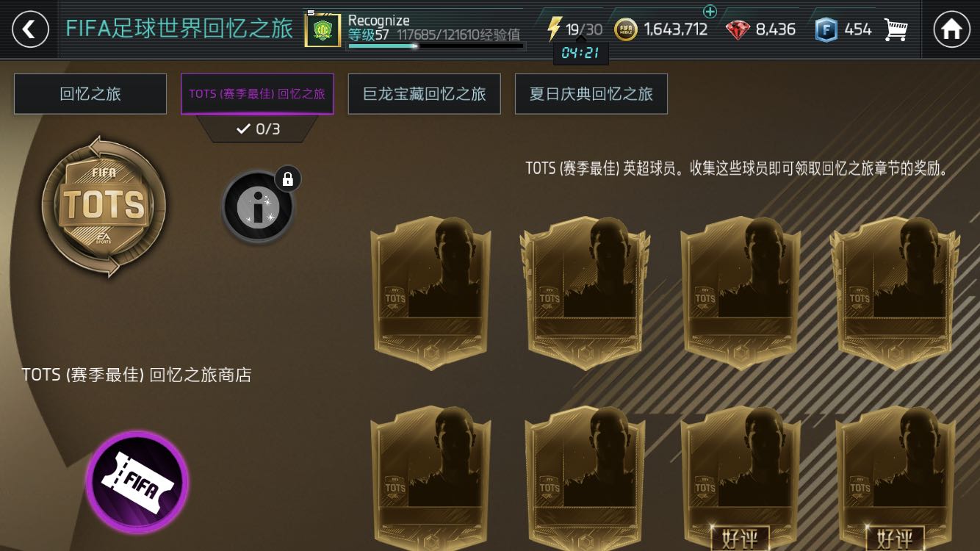Open 夏日庆典回忆之旅 tab
This screenshot has height=551, width=980.
(591, 94)
